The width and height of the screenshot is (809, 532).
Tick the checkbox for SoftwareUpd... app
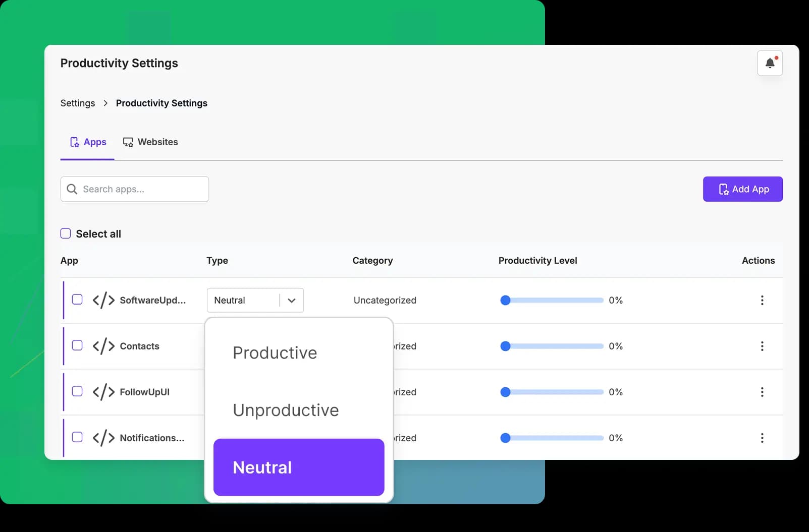pyautogui.click(x=77, y=300)
